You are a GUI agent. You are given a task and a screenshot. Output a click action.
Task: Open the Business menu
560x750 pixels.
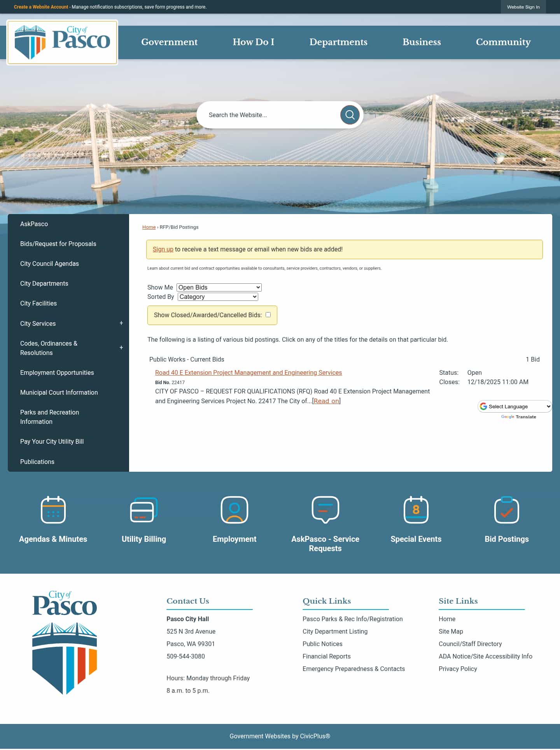click(x=422, y=42)
